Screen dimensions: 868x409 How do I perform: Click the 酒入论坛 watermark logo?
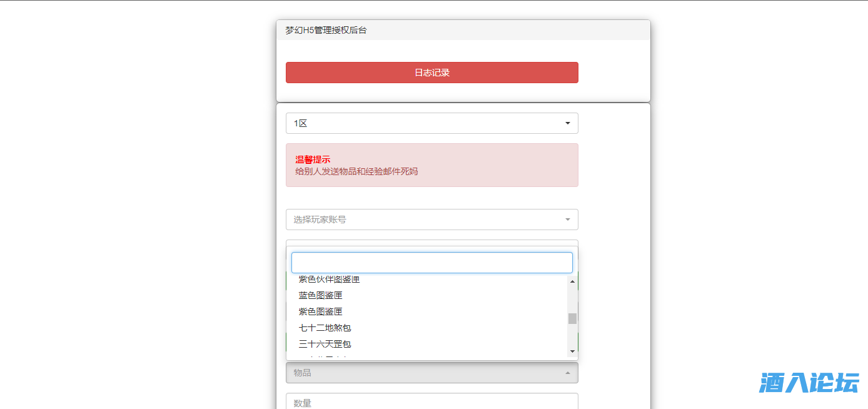pos(809,382)
